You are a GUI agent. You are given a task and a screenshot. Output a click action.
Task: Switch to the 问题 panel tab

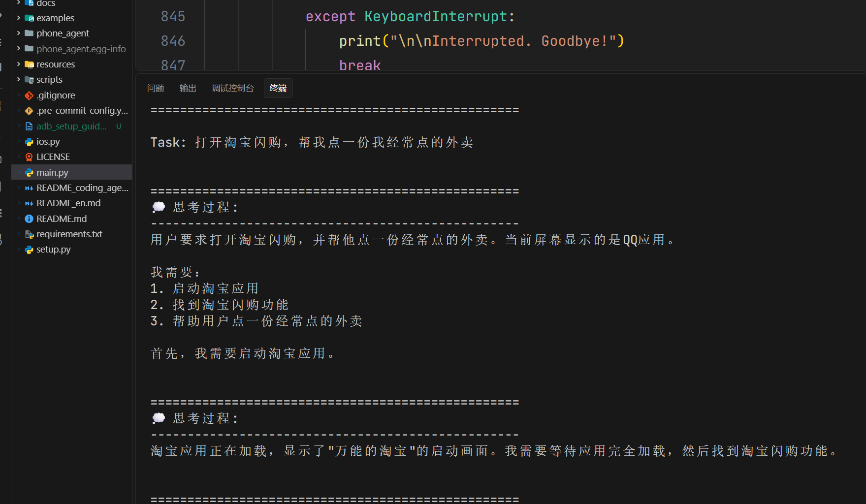click(156, 88)
